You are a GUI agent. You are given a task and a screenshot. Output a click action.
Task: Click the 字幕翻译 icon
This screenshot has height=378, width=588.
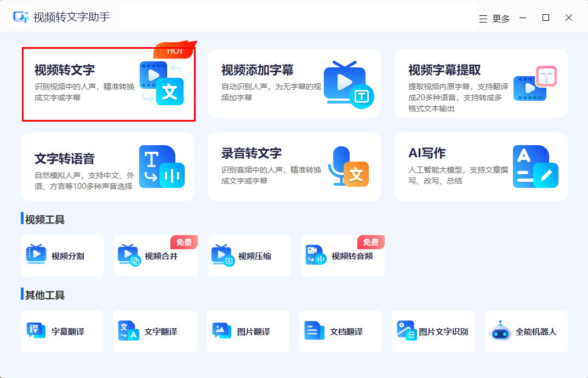click(x=36, y=330)
